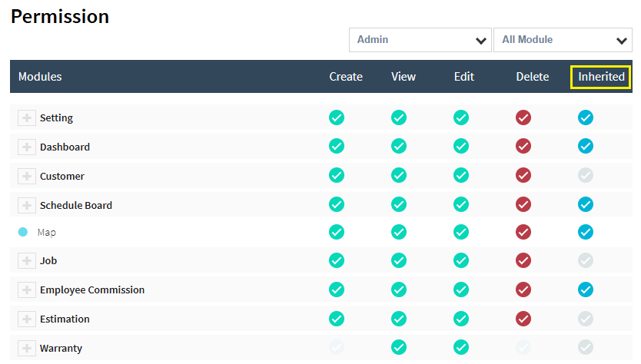
Task: Toggle View permission for Customer module
Action: point(399,176)
